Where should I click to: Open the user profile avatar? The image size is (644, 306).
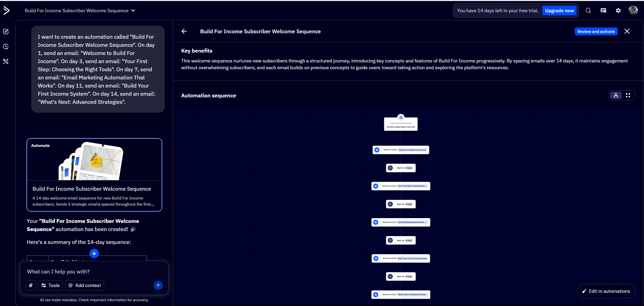pos(633,11)
